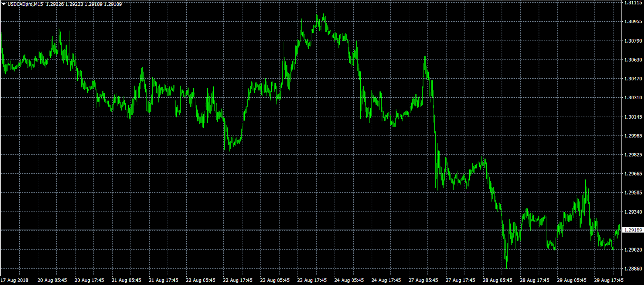Click the 17 Aug 2018 date label

click(x=14, y=281)
